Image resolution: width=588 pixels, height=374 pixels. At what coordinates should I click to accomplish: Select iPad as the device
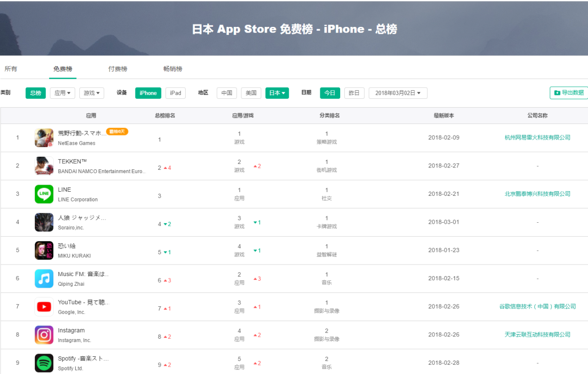coord(175,93)
